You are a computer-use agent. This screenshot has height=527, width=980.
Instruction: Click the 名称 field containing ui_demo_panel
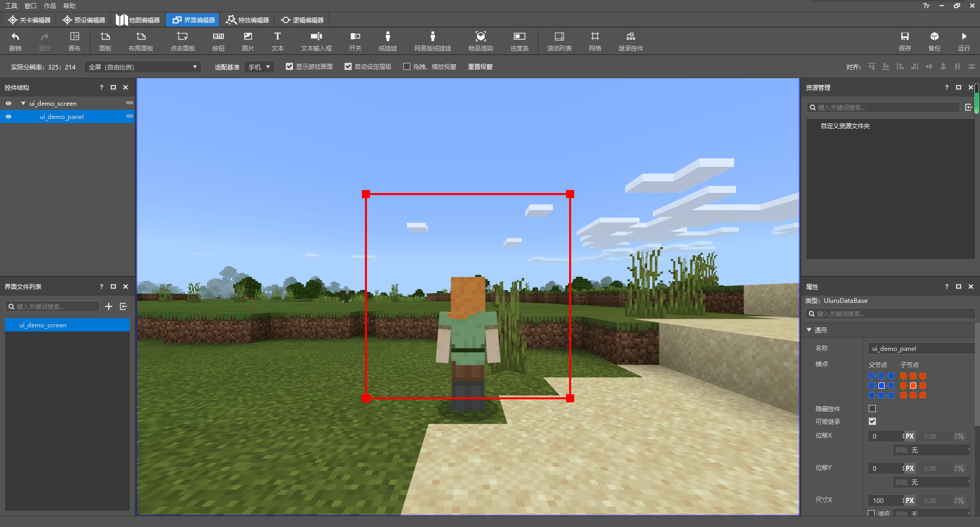(921, 348)
